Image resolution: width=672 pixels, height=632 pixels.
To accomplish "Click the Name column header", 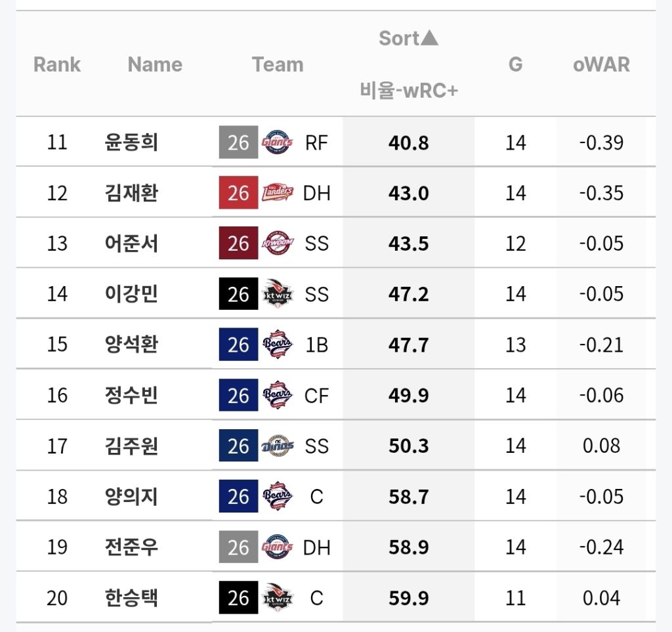I will click(155, 64).
